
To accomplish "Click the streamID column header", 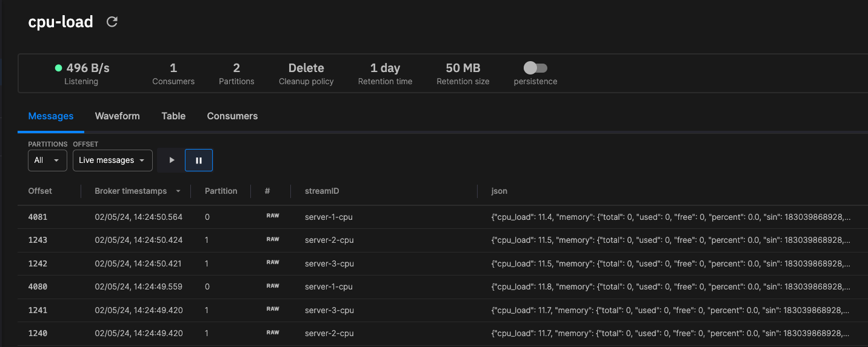I will 322,191.
